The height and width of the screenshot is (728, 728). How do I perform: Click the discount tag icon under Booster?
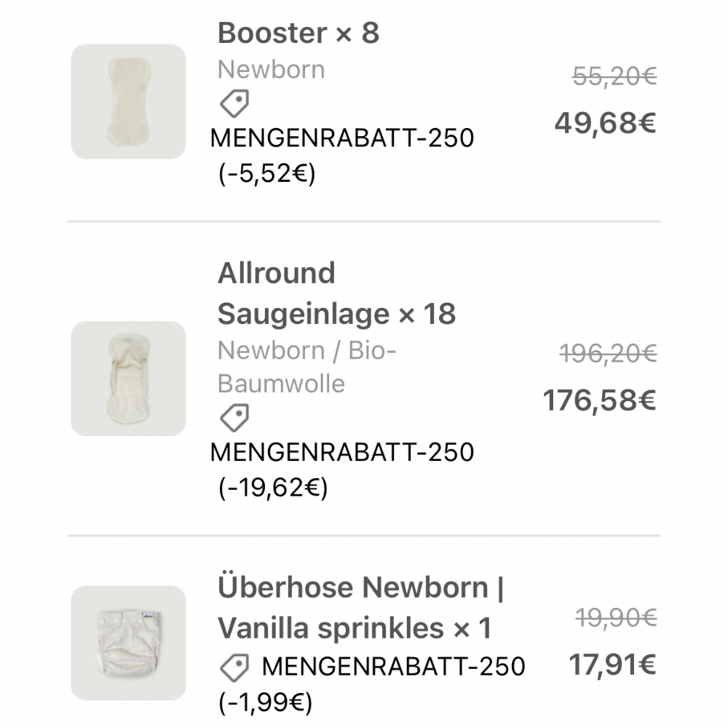coord(234,104)
